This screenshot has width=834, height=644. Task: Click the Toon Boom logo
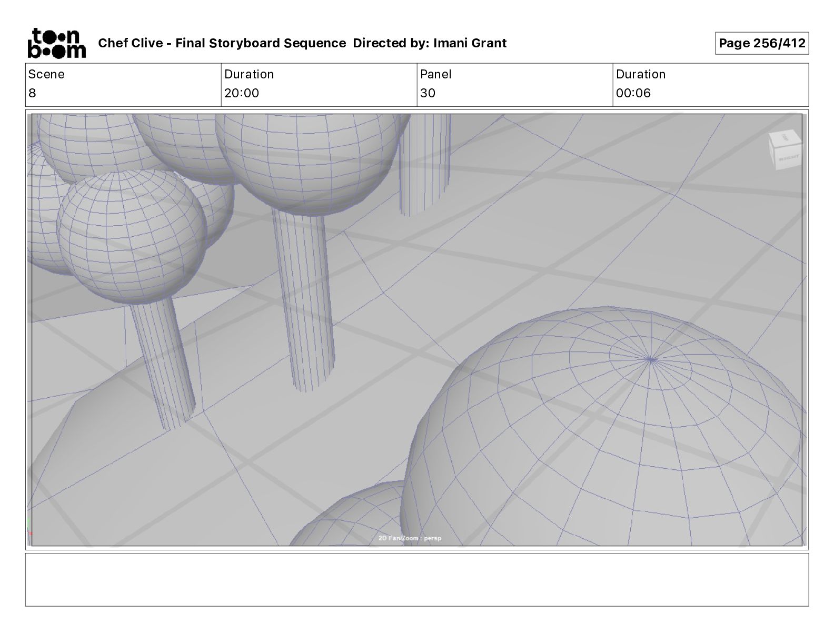pyautogui.click(x=56, y=43)
